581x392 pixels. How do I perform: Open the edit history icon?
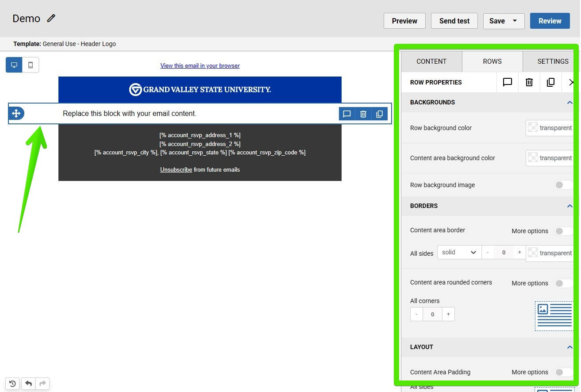click(13, 384)
